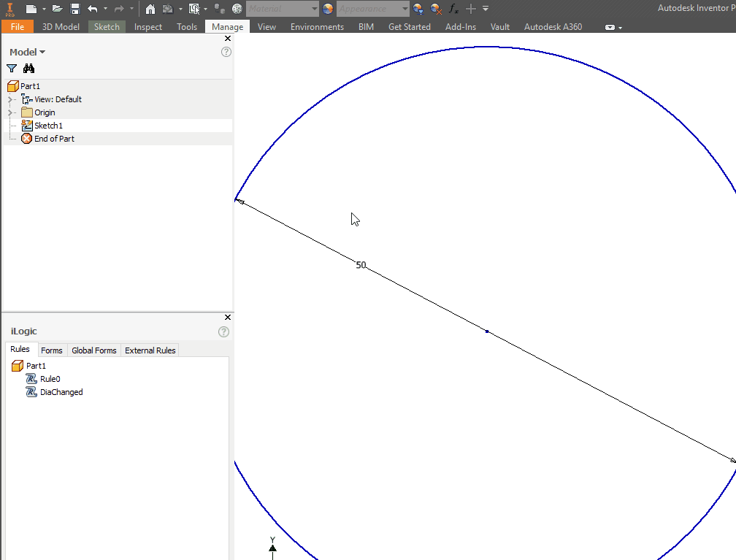Open a file using the Open folder icon
This screenshot has width=736, height=560.
click(58, 8)
